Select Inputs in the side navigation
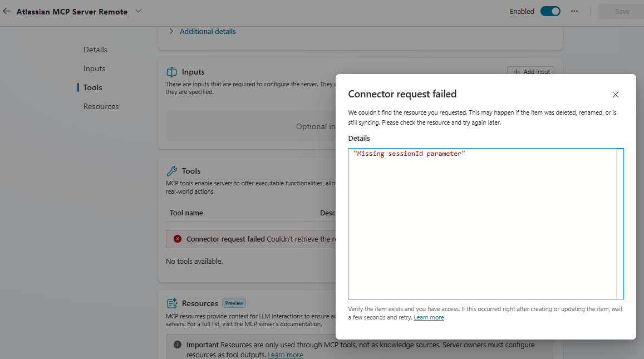 pos(94,68)
